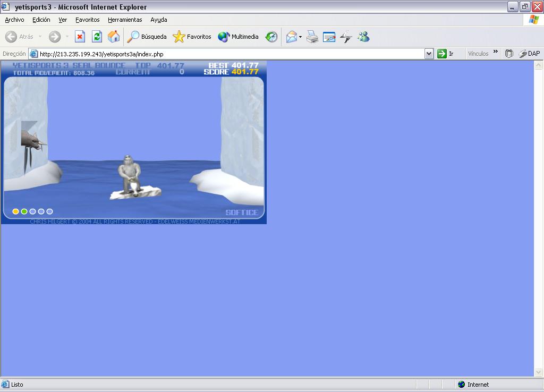
Task: Open the Ver menu
Action: (x=63, y=20)
